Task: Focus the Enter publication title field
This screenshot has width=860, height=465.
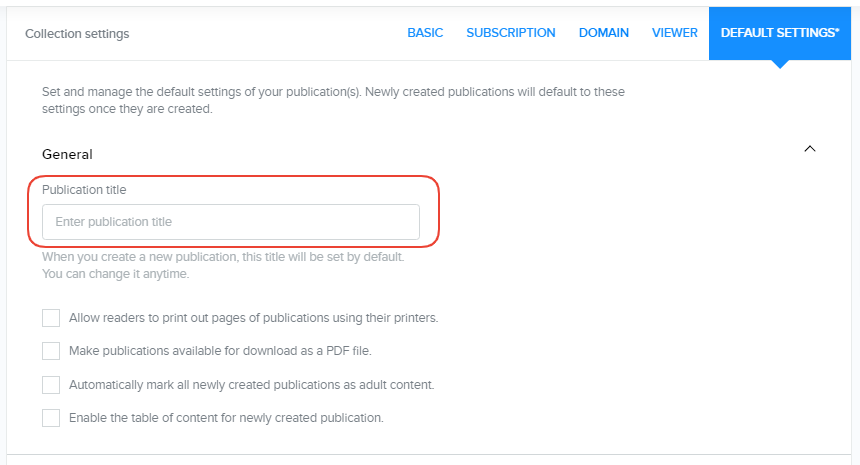Action: point(230,222)
